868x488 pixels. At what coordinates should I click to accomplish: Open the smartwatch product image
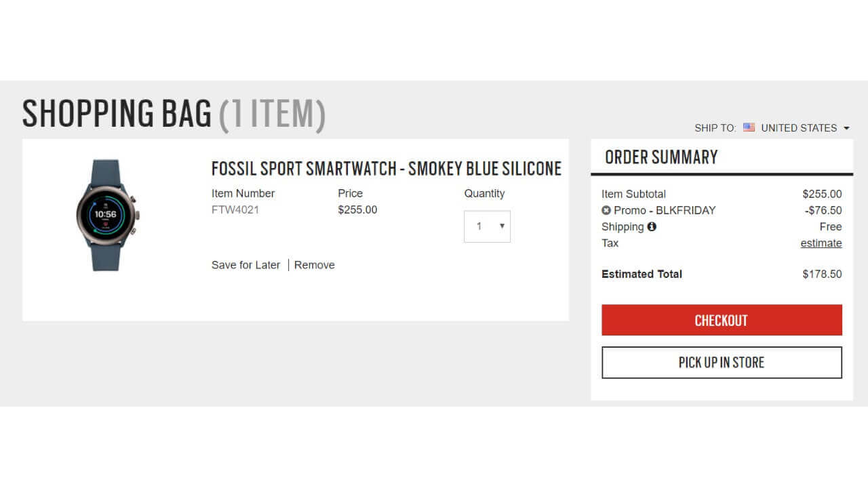point(108,216)
